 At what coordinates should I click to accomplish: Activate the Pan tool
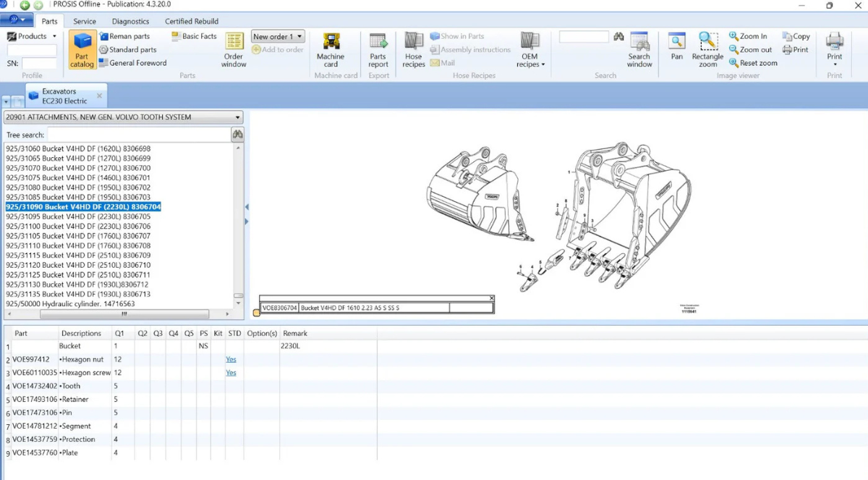(x=677, y=46)
